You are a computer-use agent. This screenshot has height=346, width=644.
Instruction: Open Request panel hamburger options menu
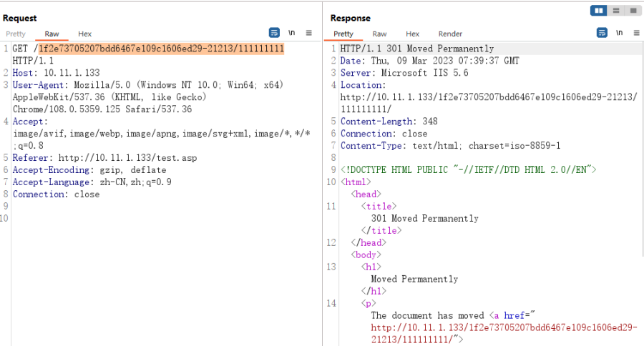309,33
